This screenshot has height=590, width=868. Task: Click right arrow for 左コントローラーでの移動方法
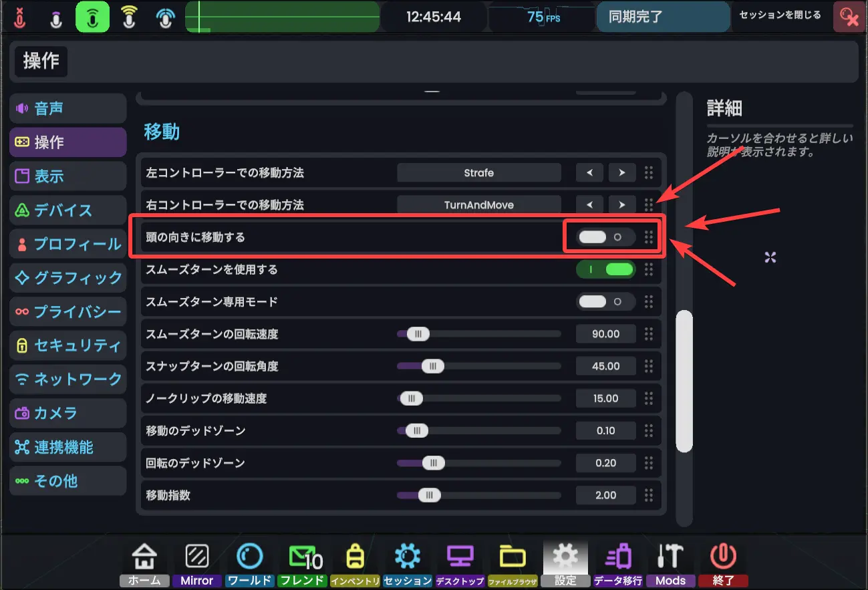pyautogui.click(x=621, y=172)
